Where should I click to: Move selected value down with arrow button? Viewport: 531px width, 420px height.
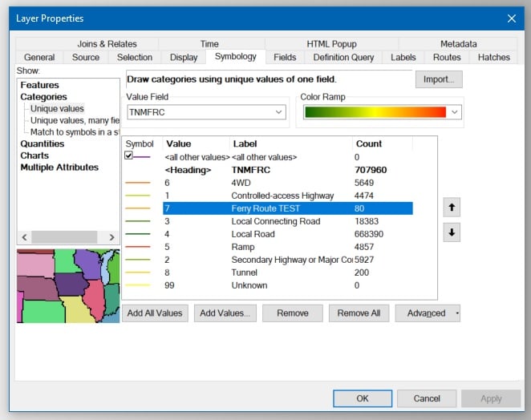click(452, 232)
